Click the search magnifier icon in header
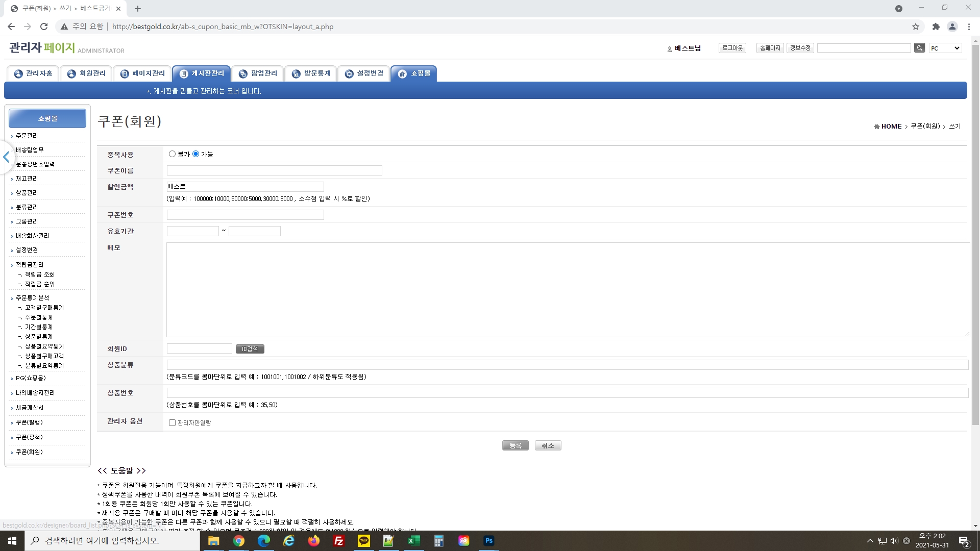This screenshot has width=980, height=551. coord(919,48)
